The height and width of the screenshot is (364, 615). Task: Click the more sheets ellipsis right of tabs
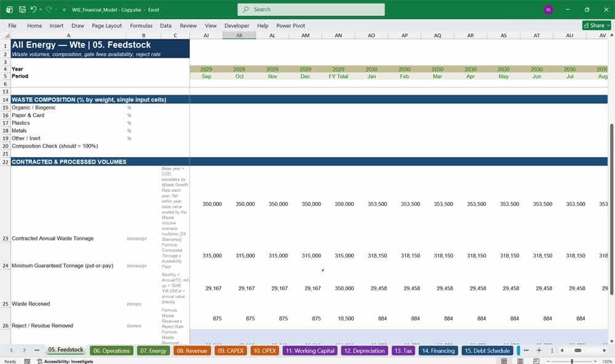click(526, 350)
